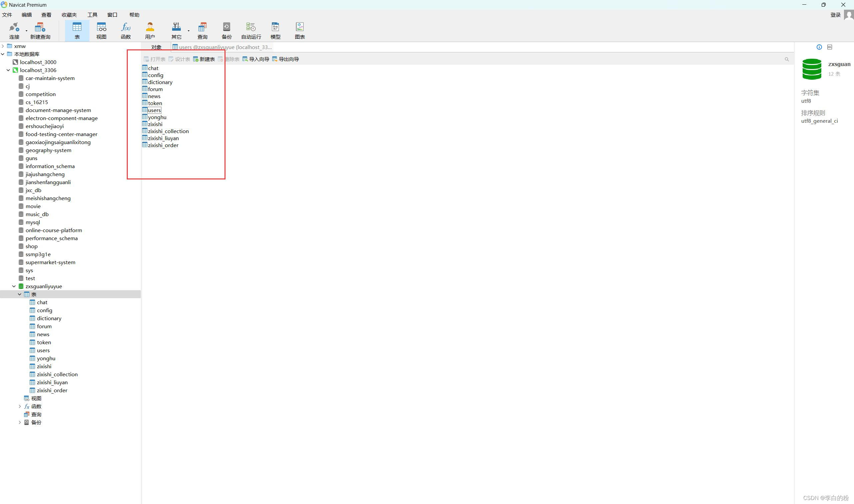Switch to the users table tab
854x504 pixels.
pos(222,47)
